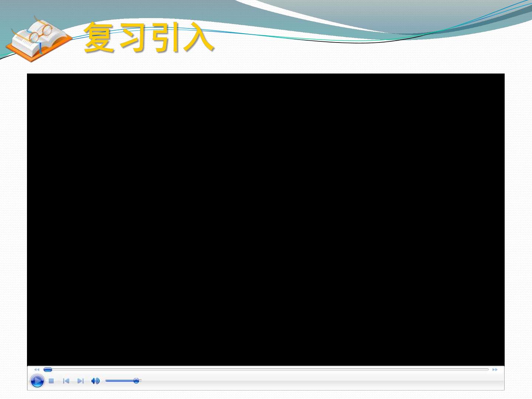Click the fast-forward double-arrow icon
The image size is (532, 399).
click(x=495, y=369)
